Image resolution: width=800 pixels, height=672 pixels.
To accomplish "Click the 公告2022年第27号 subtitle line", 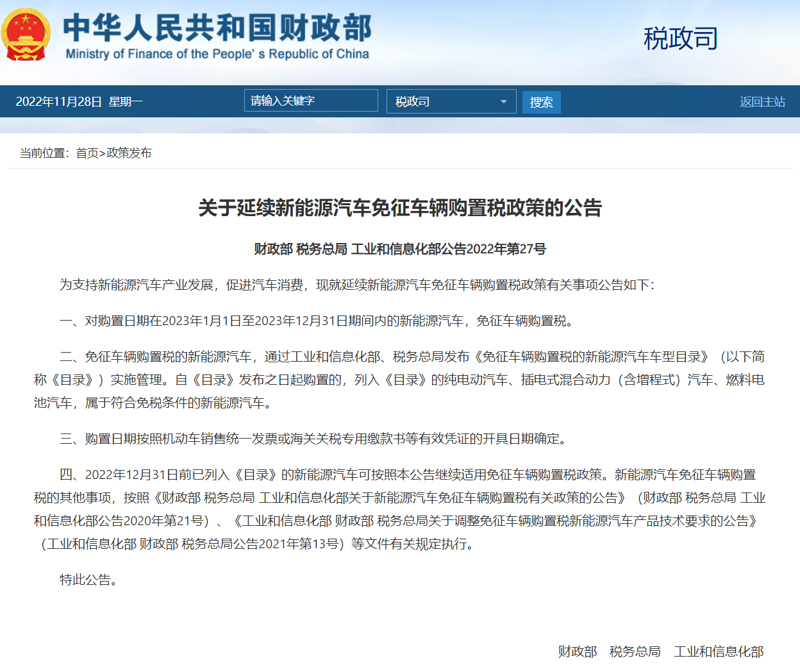I will coord(400,249).
